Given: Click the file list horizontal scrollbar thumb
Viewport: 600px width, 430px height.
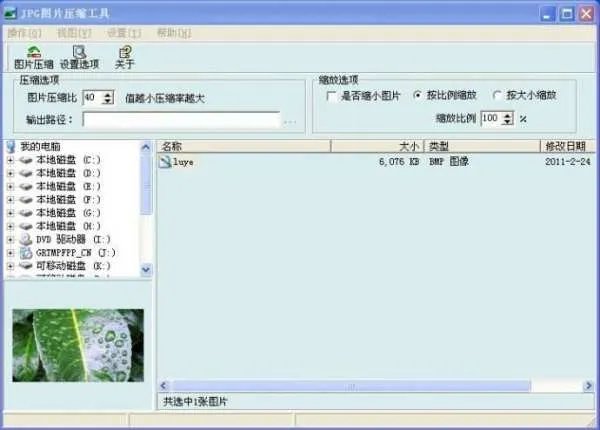Looking at the screenshot, I should 351,386.
